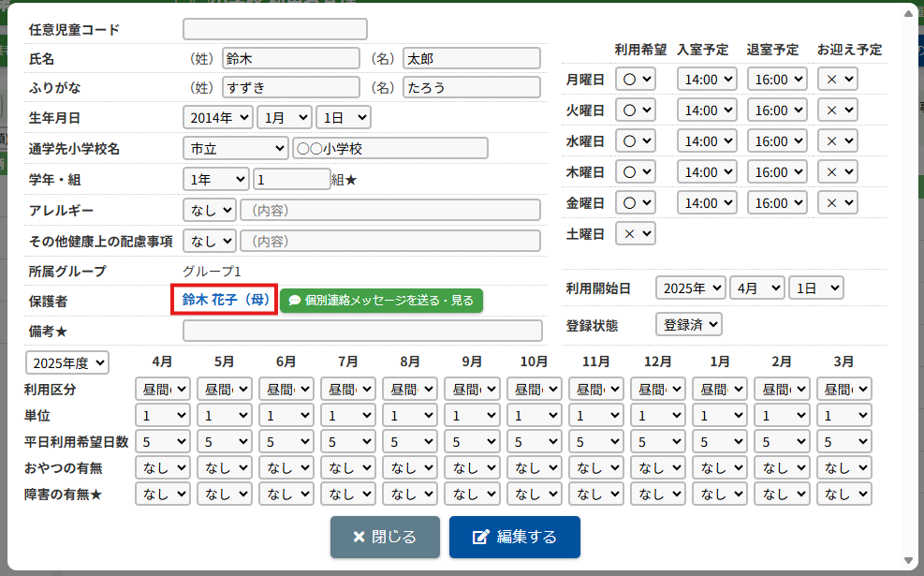
Task: Open Friday お迎え予定 pickup dropdown
Action: (x=837, y=202)
